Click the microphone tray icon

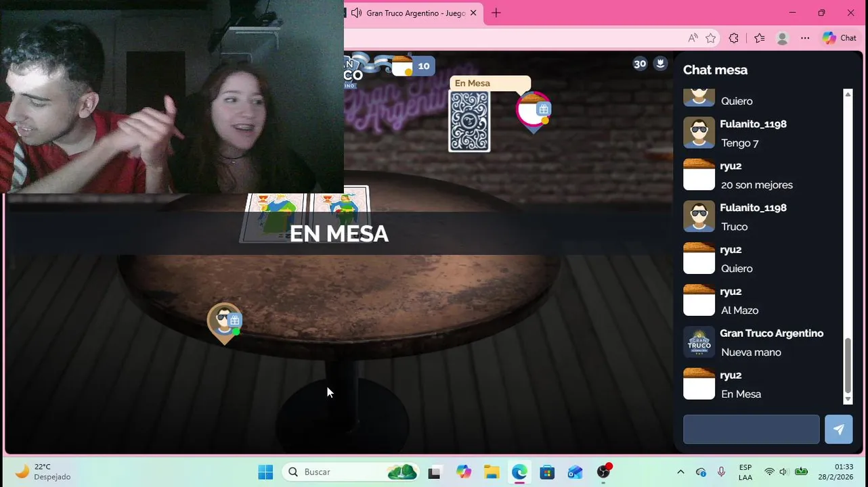coord(721,472)
